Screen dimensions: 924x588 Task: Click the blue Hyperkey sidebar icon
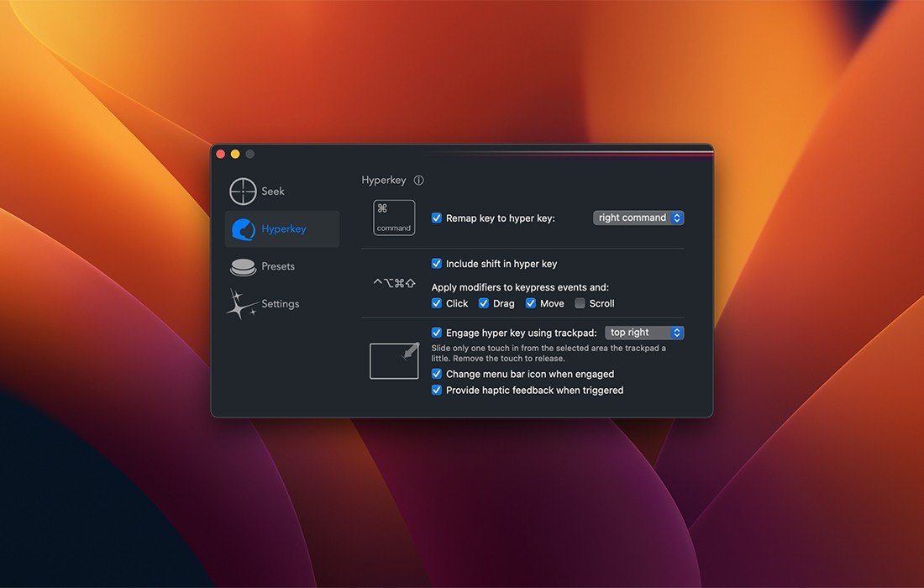coord(243,229)
